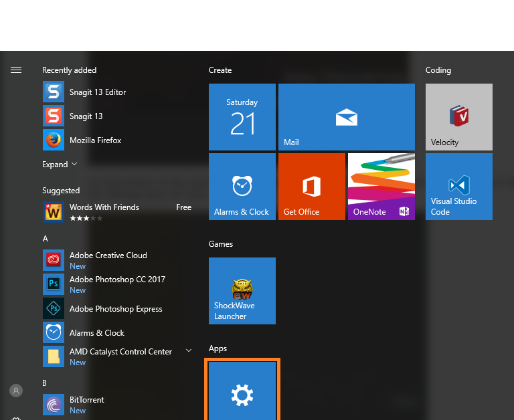Screen dimensions: 514x420
Task: Open the Alarms & Clock tile
Action: click(x=242, y=187)
